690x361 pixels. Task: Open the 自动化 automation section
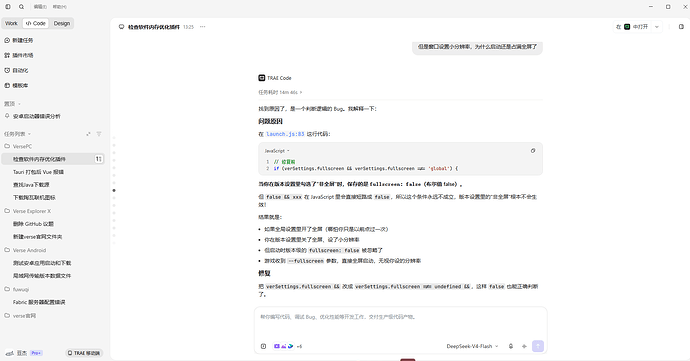(x=16, y=70)
